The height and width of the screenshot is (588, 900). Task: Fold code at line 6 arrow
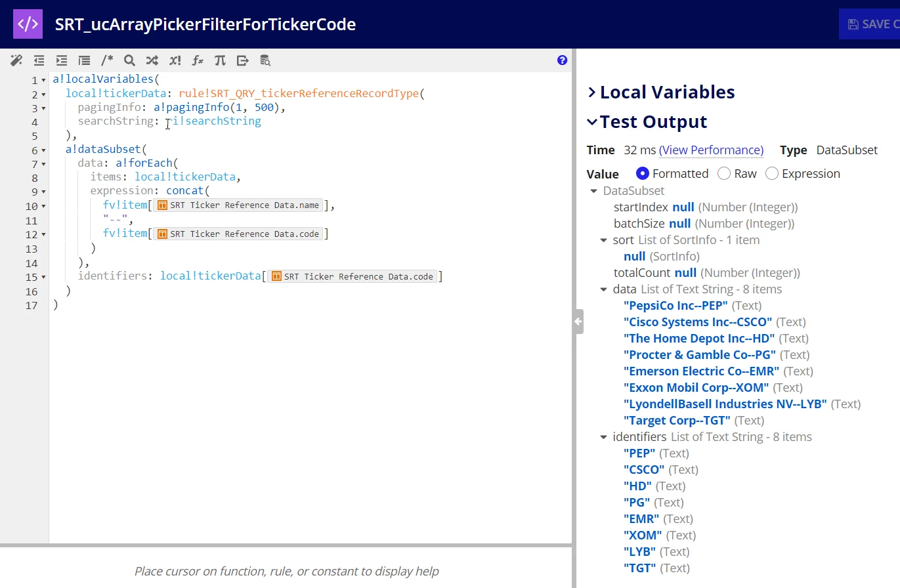(x=44, y=151)
